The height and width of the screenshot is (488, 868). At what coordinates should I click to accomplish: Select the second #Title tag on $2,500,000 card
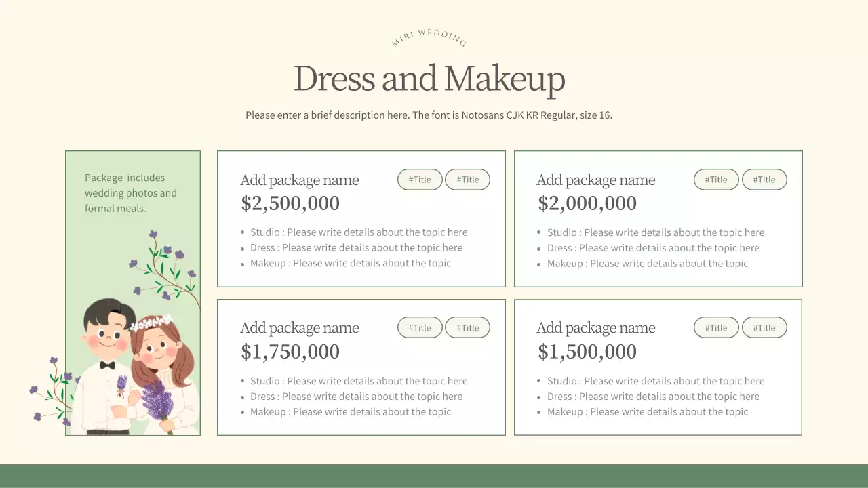click(467, 179)
